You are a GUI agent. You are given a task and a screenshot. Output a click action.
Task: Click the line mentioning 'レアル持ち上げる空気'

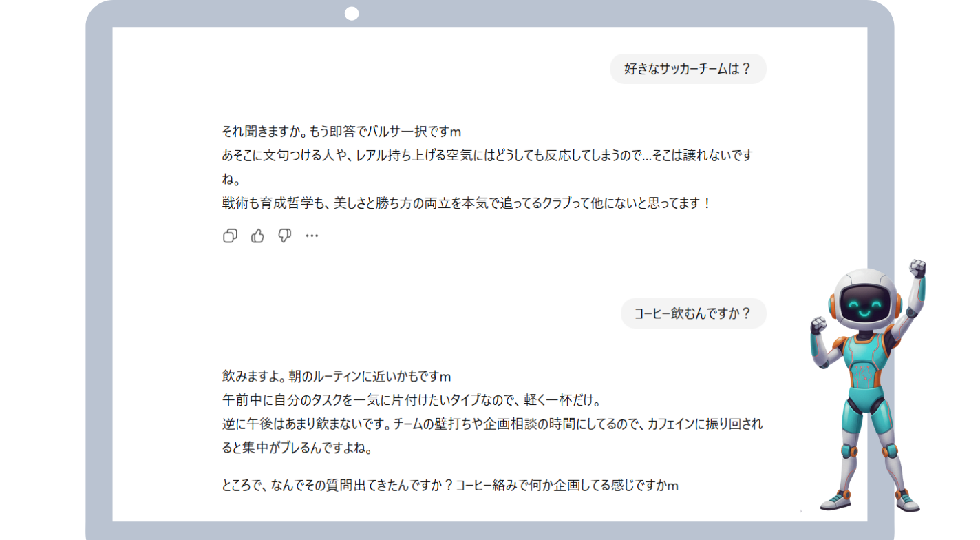pyautogui.click(x=487, y=156)
